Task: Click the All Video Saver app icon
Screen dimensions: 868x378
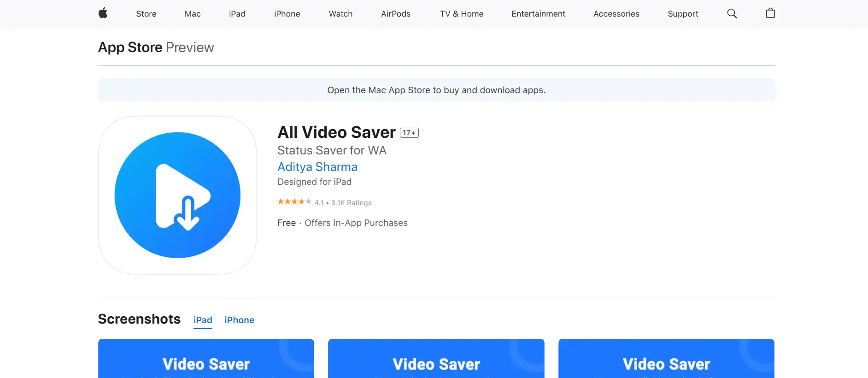Action: tap(177, 195)
